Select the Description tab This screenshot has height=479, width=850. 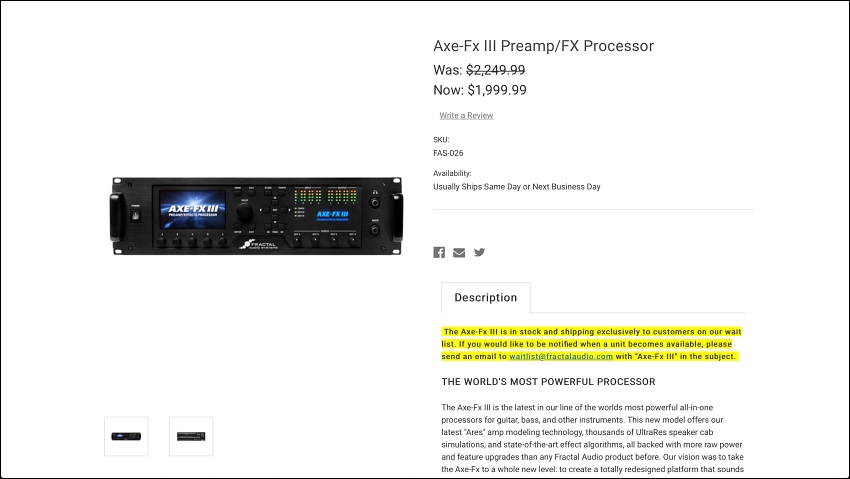(486, 297)
